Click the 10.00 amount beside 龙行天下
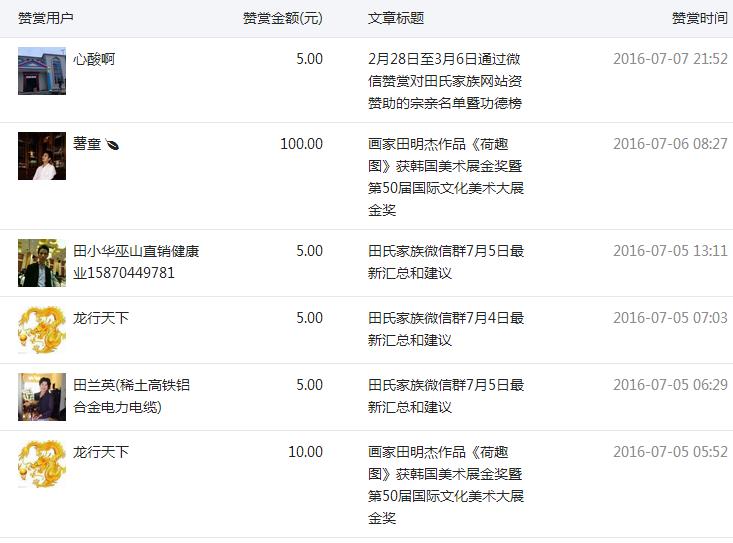Viewport: 733px width, 543px height. (305, 452)
